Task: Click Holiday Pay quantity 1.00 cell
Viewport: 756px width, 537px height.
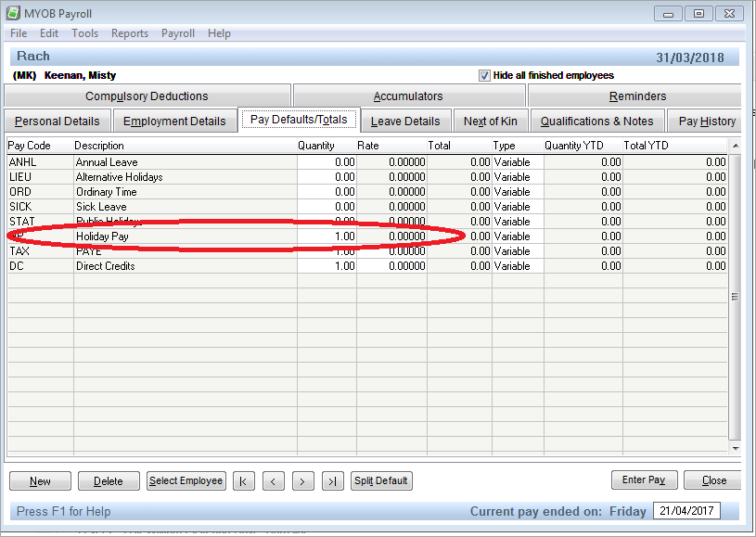Action: tap(327, 237)
